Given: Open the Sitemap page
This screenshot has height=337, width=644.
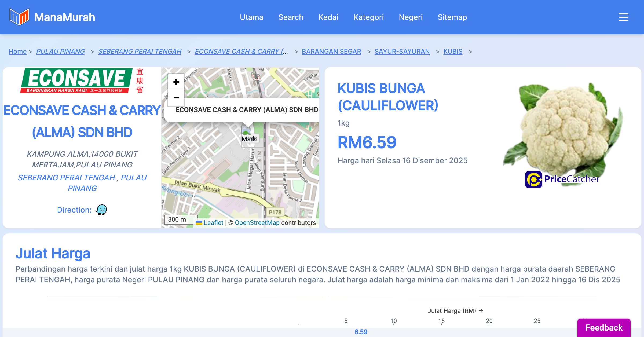Looking at the screenshot, I should point(452,17).
